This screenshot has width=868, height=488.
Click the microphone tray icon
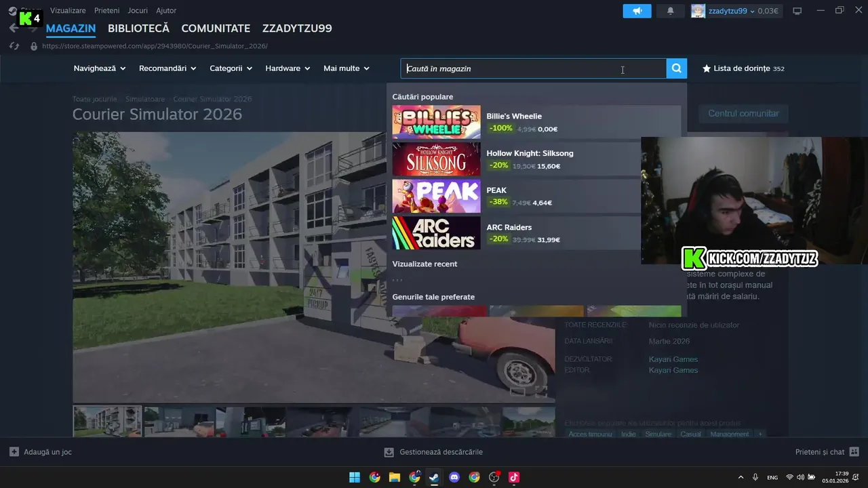[755, 477]
